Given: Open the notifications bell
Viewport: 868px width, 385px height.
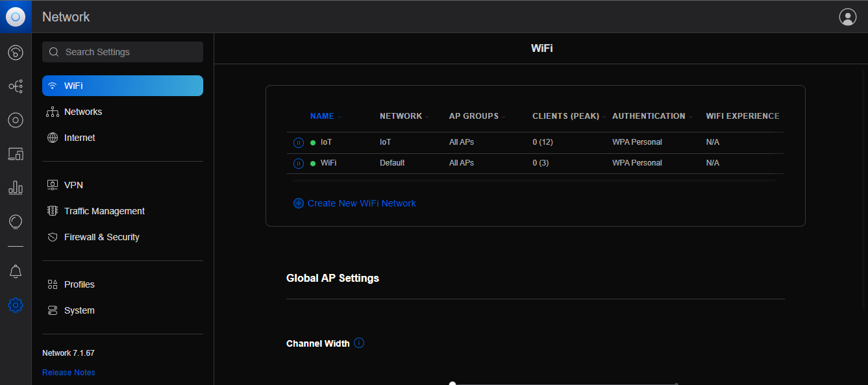Looking at the screenshot, I should [16, 271].
